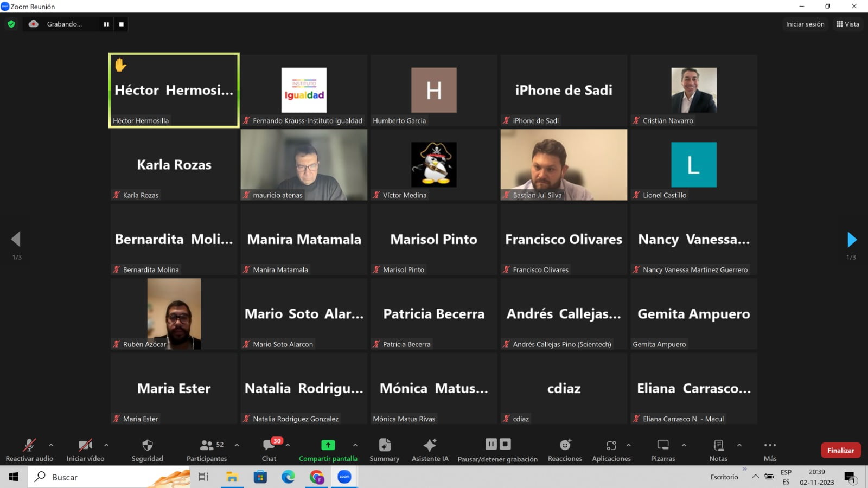The width and height of the screenshot is (868, 488).
Task: Open the meeting Summary tool
Action: point(384,446)
